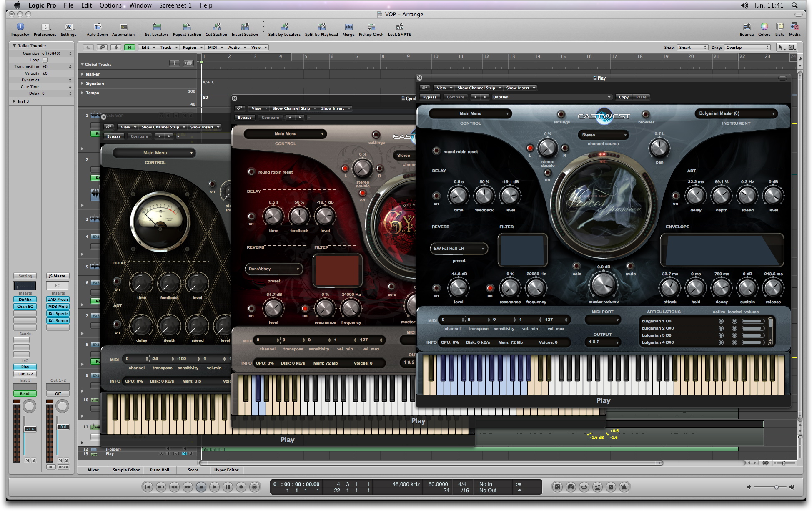
Task: Click the tempo field showing 80.0000
Action: (x=438, y=484)
